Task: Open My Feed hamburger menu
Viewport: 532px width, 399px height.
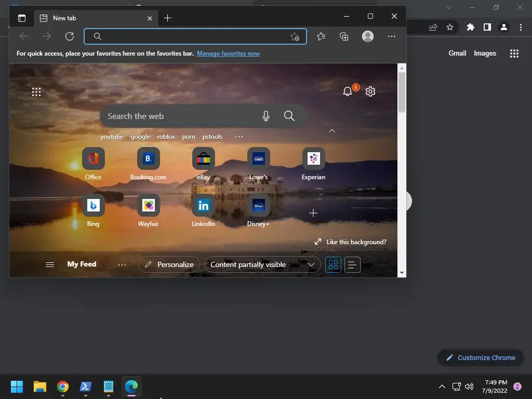Action: point(50,264)
